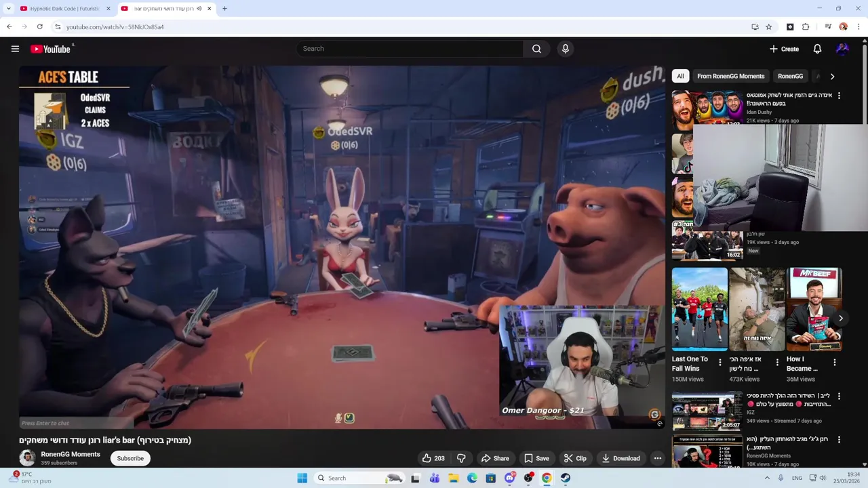The height and width of the screenshot is (488, 868).
Task: Share the video
Action: [495, 458]
